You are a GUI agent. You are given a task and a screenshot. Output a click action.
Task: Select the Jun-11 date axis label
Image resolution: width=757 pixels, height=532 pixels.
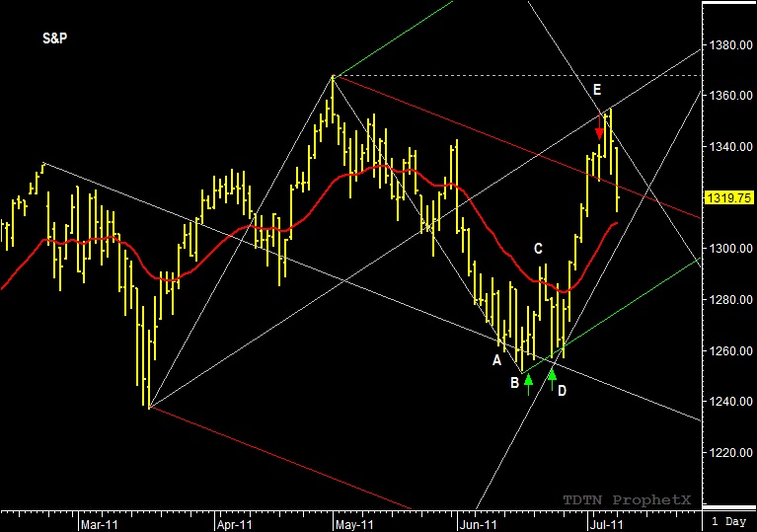pos(478,525)
